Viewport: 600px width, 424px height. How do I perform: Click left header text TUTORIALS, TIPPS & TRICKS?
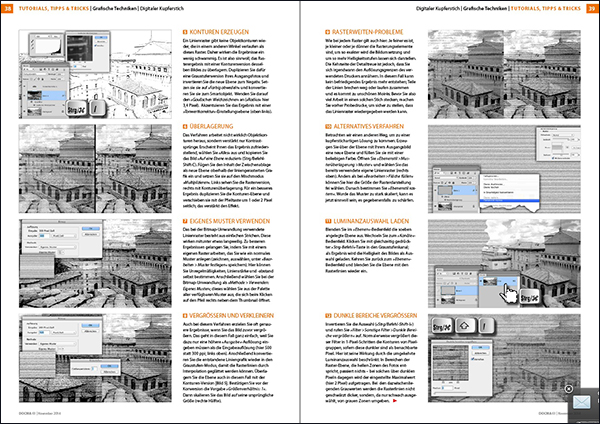(54, 8)
